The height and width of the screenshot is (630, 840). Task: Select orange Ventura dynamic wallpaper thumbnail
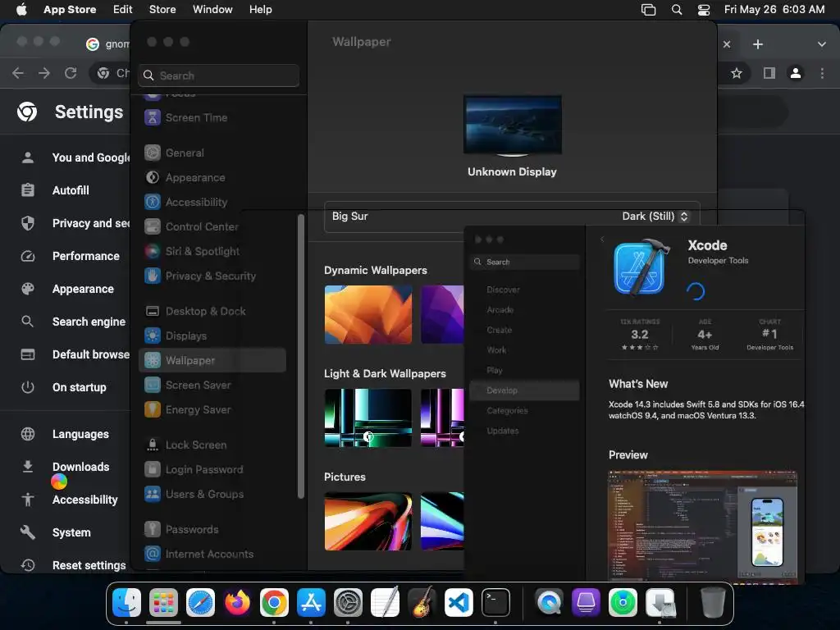[368, 314]
